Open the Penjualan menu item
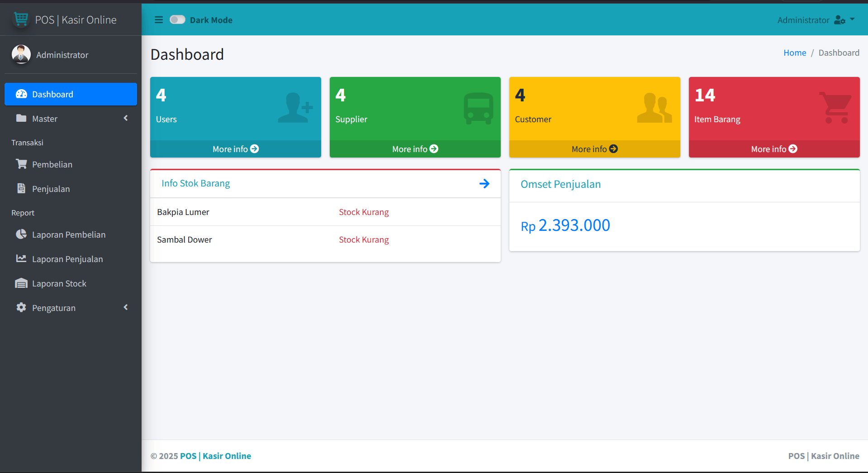868x473 pixels. tap(71, 189)
